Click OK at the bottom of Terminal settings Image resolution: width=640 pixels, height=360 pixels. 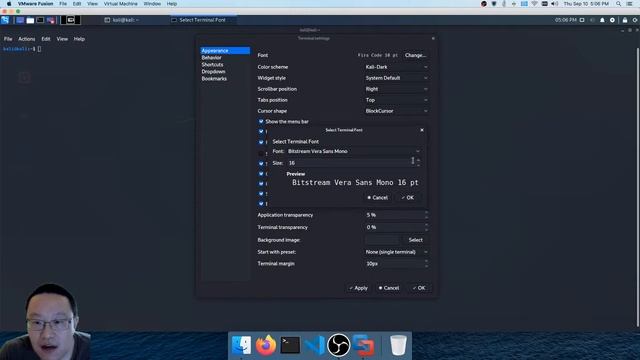[x=419, y=288]
